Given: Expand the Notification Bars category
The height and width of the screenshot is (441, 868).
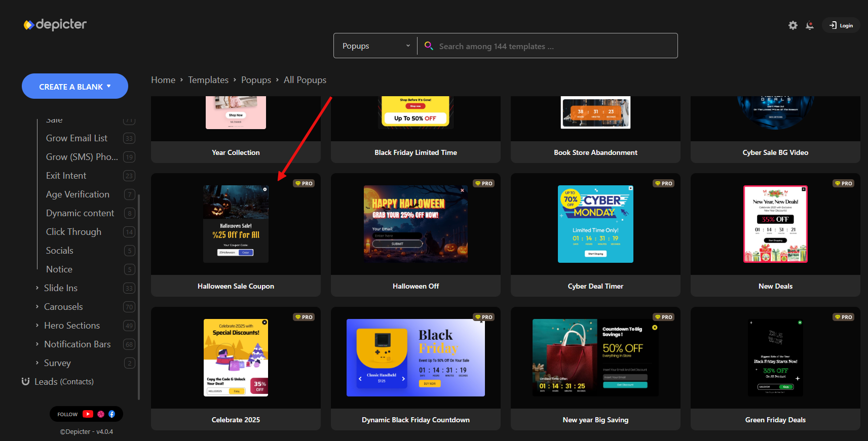Looking at the screenshot, I should 37,344.
